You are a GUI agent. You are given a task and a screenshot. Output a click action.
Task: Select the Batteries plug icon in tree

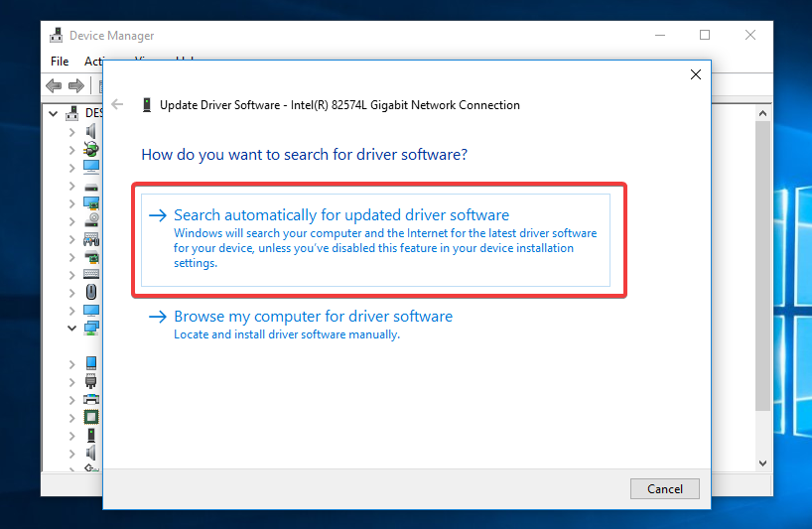click(91, 149)
